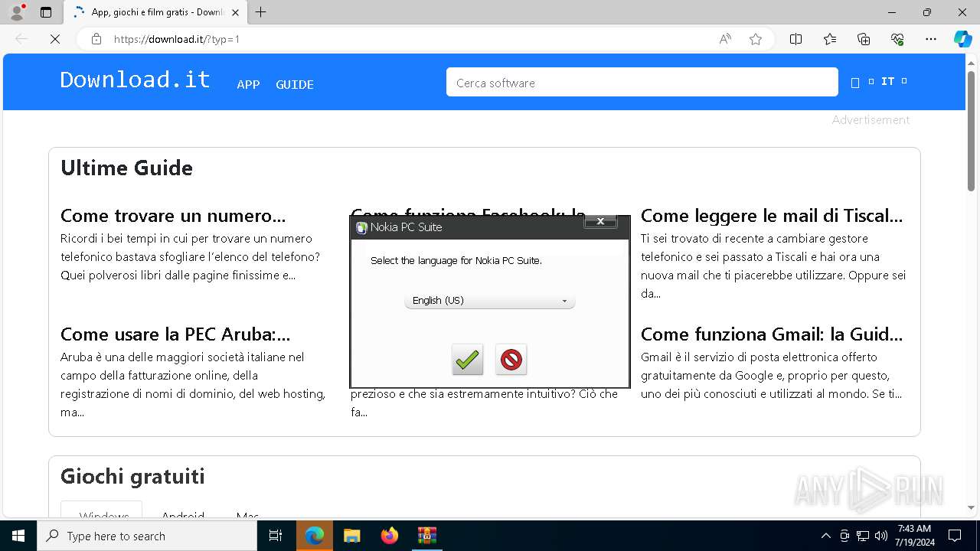Cancel with the red prohibition button
980x551 pixels.
click(x=511, y=359)
